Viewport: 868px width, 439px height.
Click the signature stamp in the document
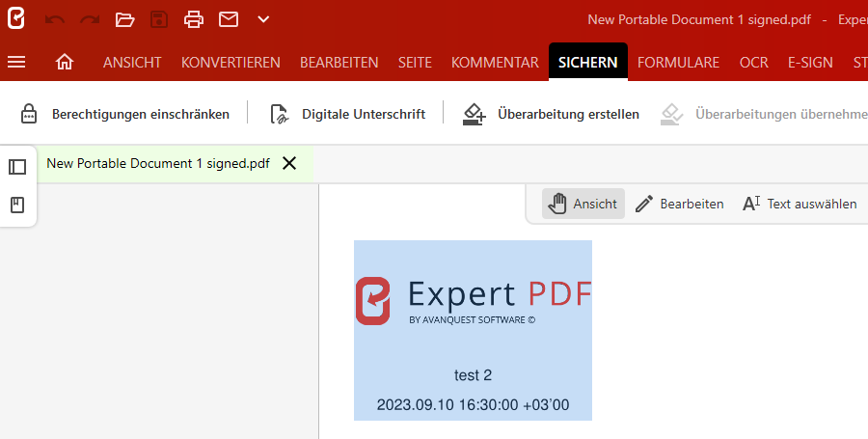473,330
